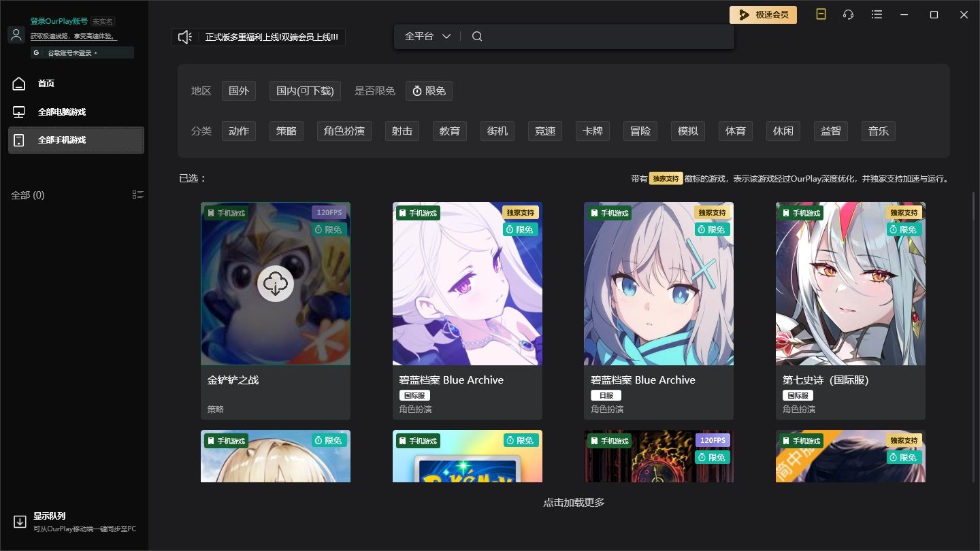The height and width of the screenshot is (551, 980).
Task: Pick the 益智 category
Action: coord(831,131)
